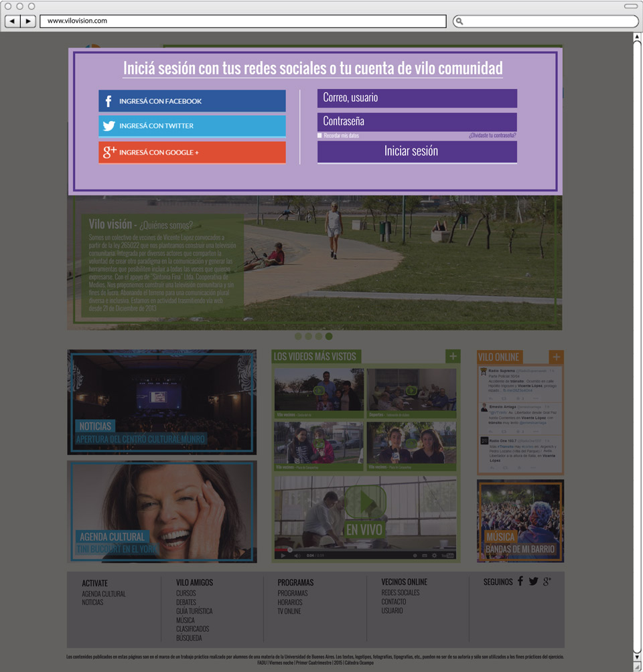Focus the browser URL address bar
Screen dimensions: 643x672
(242, 21)
